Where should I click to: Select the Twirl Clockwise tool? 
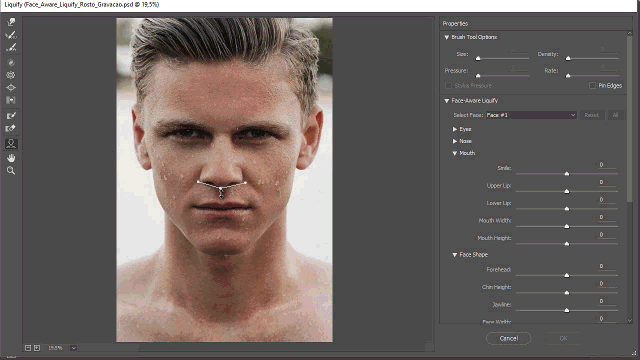pyautogui.click(x=11, y=62)
